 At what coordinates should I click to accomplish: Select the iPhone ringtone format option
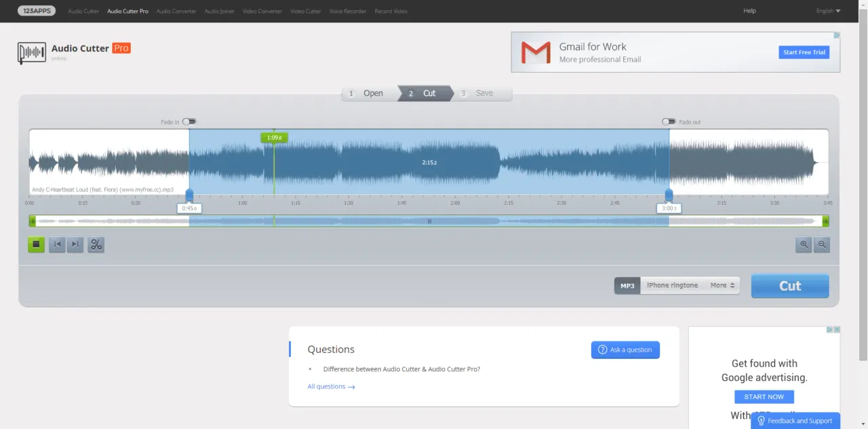pyautogui.click(x=672, y=286)
